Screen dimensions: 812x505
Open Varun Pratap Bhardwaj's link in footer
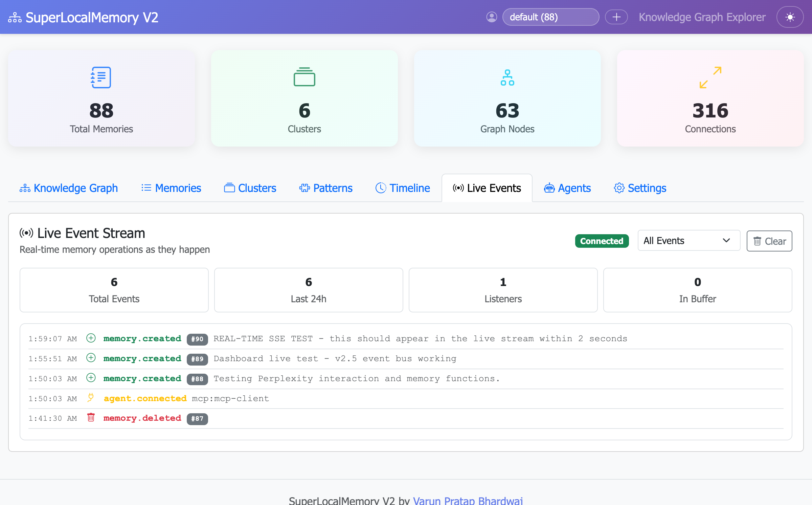point(468,500)
